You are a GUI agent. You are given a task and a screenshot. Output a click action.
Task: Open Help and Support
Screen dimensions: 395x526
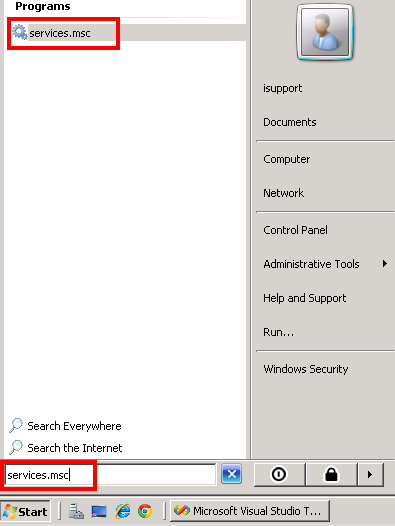(304, 298)
